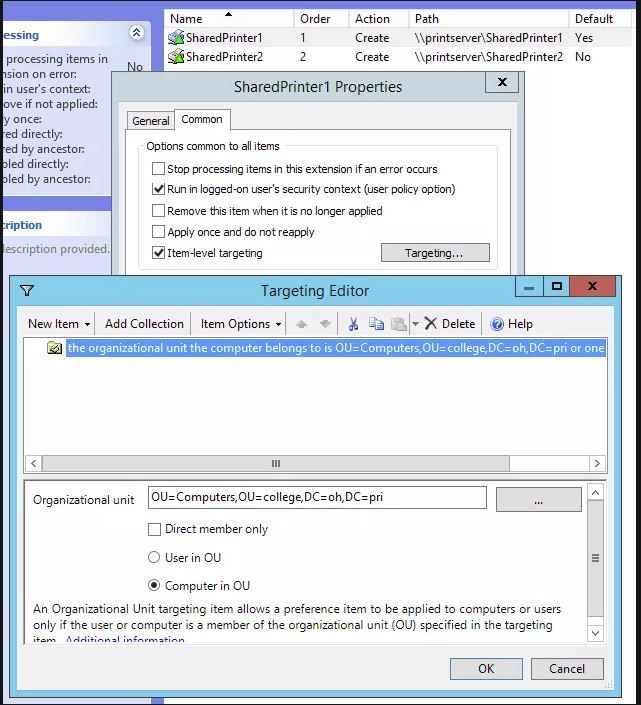Screen dimensions: 641x705
Task: Click the SharedPrinter2 printer icon
Action: pos(176,57)
